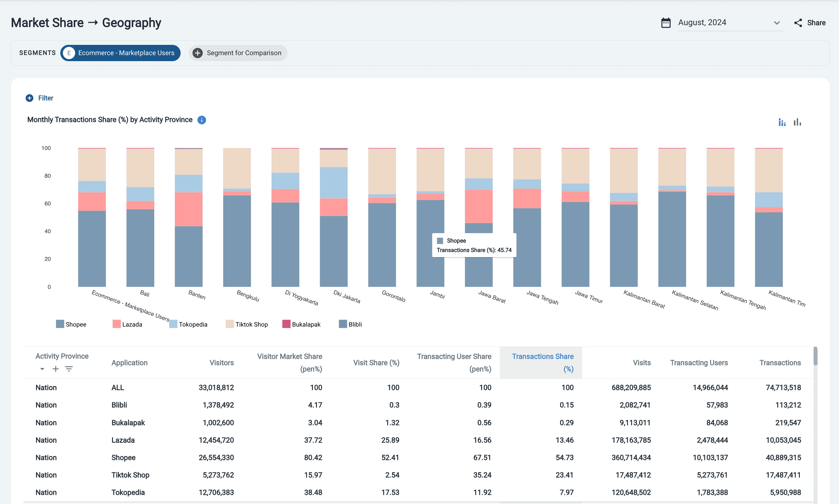Click the Bengkulu Tiktok Shop bar segment
This screenshot has height=504, width=839.
click(x=237, y=169)
